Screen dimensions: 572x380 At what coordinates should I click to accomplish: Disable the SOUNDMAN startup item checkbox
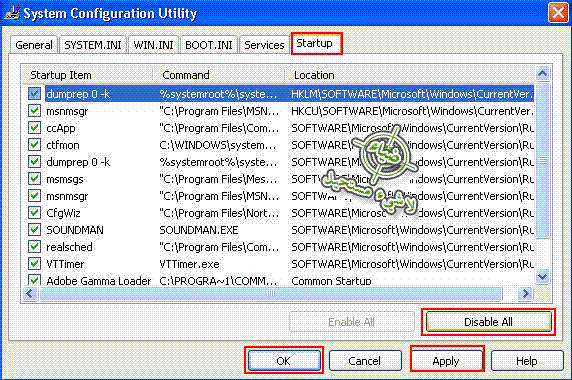pyautogui.click(x=34, y=230)
